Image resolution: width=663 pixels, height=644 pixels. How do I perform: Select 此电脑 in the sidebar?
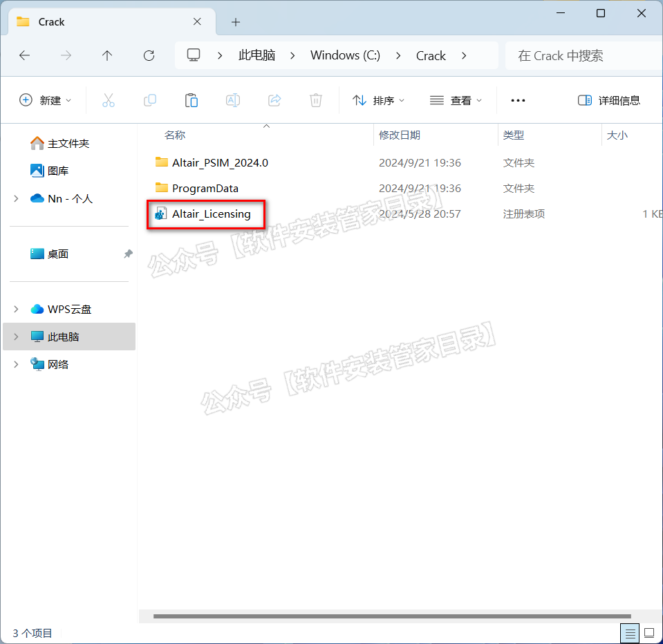tap(69, 337)
